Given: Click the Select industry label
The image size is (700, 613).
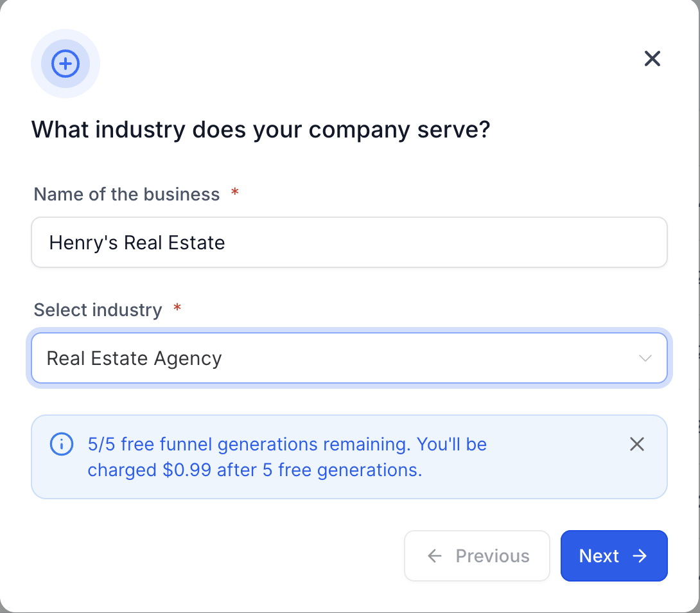Looking at the screenshot, I should 97,309.
